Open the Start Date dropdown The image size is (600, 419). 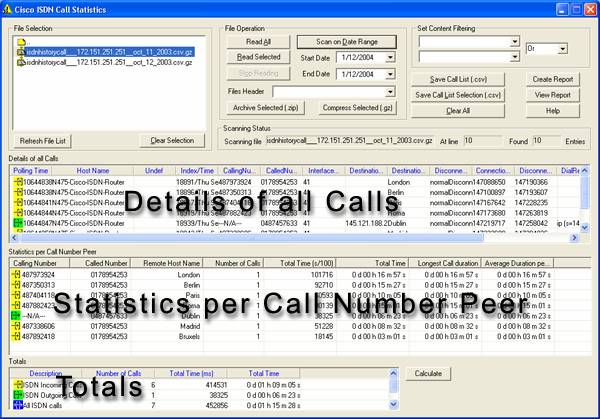[x=388, y=58]
